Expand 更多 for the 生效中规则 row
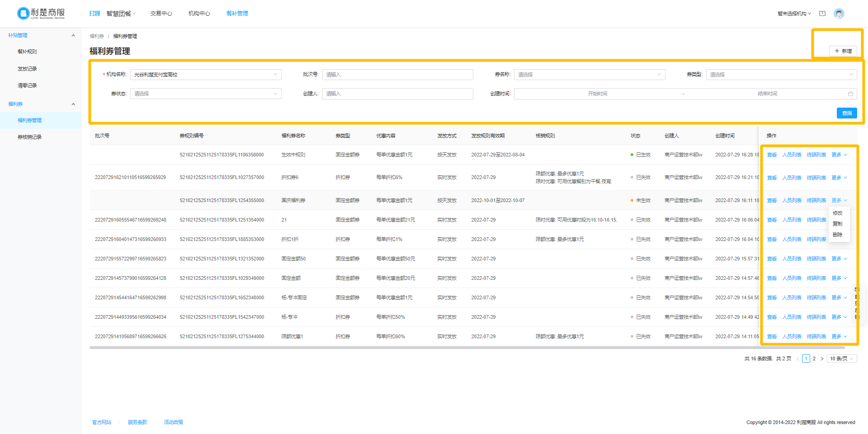This screenshot has height=434, width=868. coord(839,155)
